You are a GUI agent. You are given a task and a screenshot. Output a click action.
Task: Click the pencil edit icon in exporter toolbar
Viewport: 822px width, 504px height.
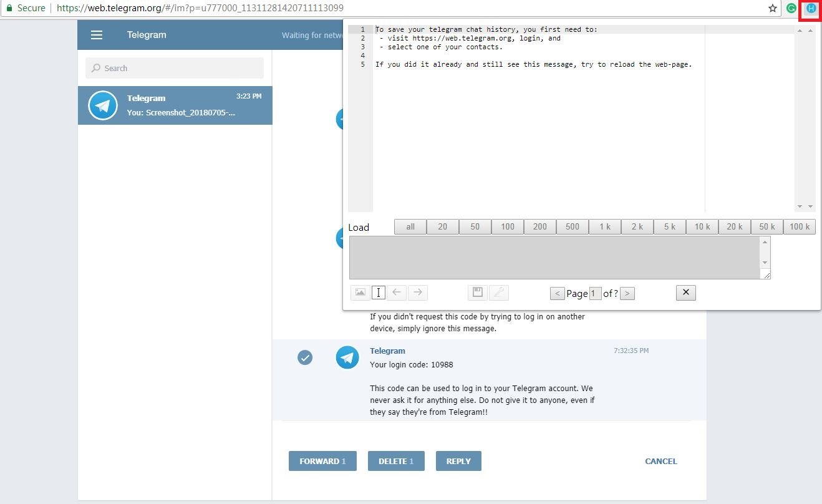(499, 293)
